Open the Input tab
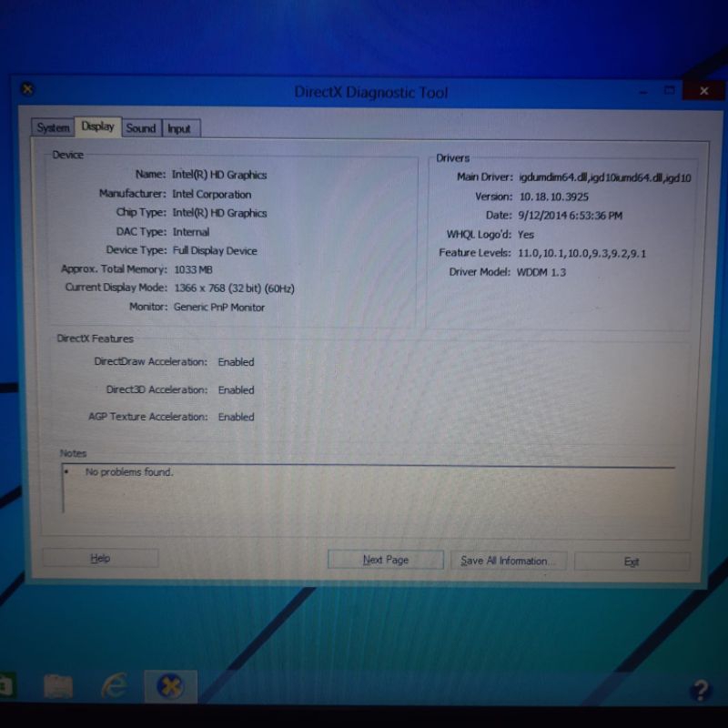 pos(180,128)
